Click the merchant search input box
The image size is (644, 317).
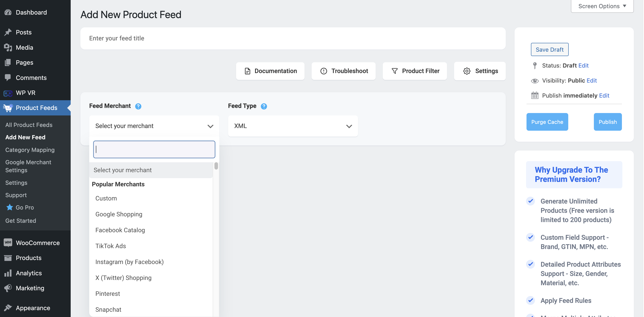coord(154,149)
